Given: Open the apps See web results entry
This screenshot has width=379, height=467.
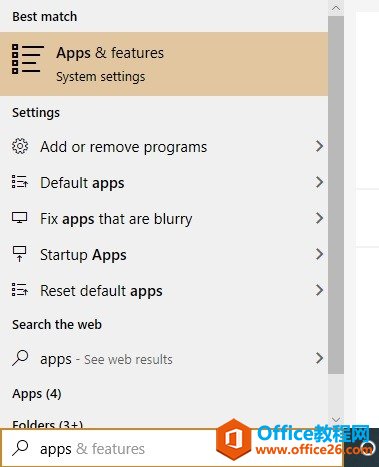Looking at the screenshot, I should pos(164,358).
